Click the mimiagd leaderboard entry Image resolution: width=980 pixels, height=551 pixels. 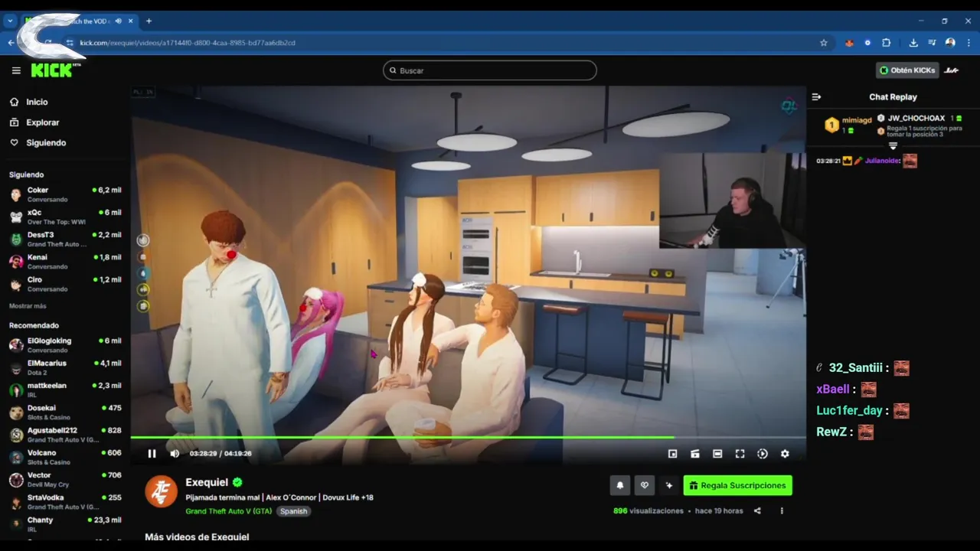point(848,125)
